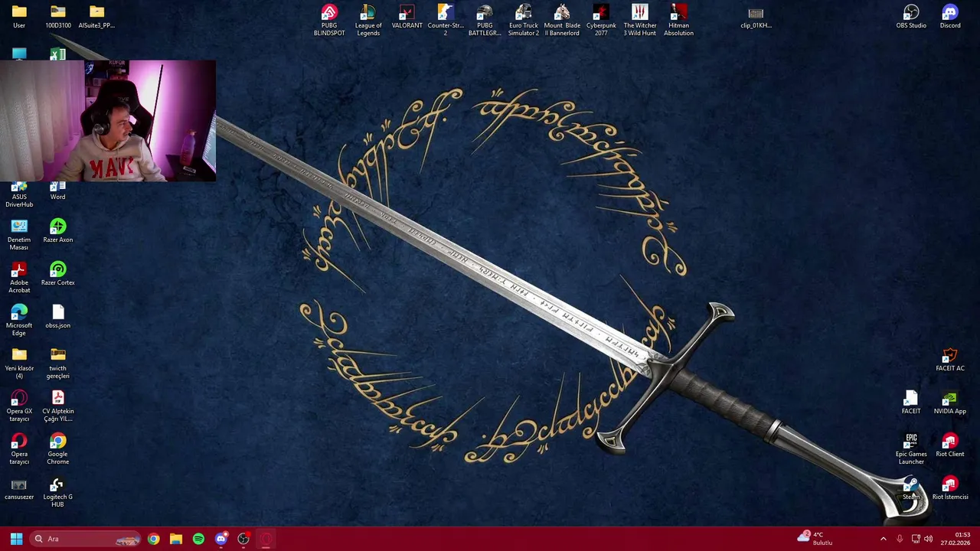Image resolution: width=980 pixels, height=551 pixels.
Task: Click the Ara taskbar search box
Action: point(86,539)
